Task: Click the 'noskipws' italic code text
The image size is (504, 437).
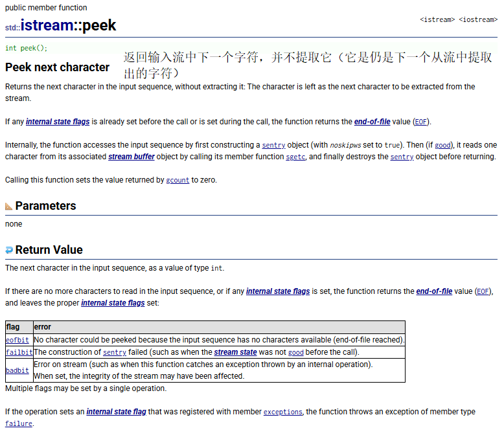Action: (x=345, y=145)
